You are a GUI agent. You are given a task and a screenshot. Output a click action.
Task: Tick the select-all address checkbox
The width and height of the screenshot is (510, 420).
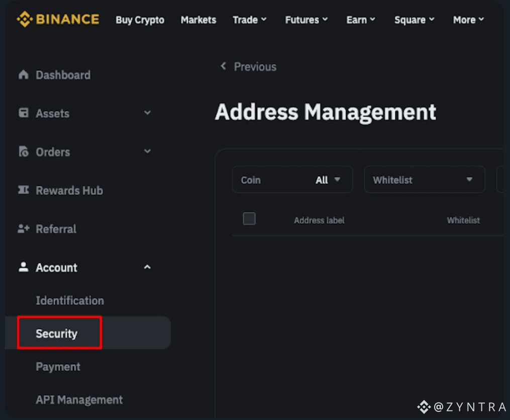[249, 219]
